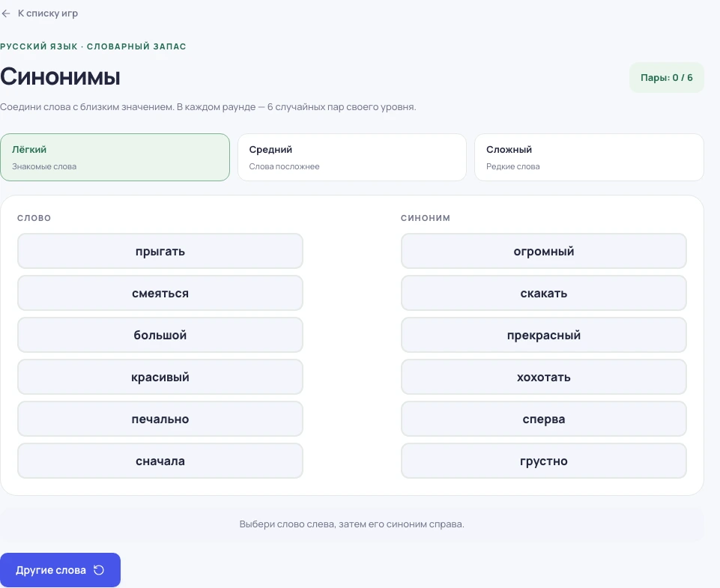720x588 pixels.
Task: Click the 'СЛОВО' column header
Action: point(34,218)
